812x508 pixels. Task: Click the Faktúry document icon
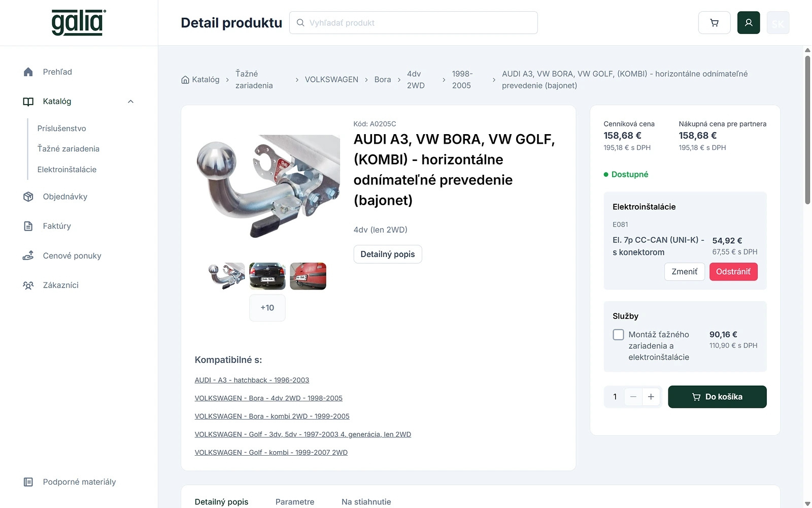tap(28, 226)
